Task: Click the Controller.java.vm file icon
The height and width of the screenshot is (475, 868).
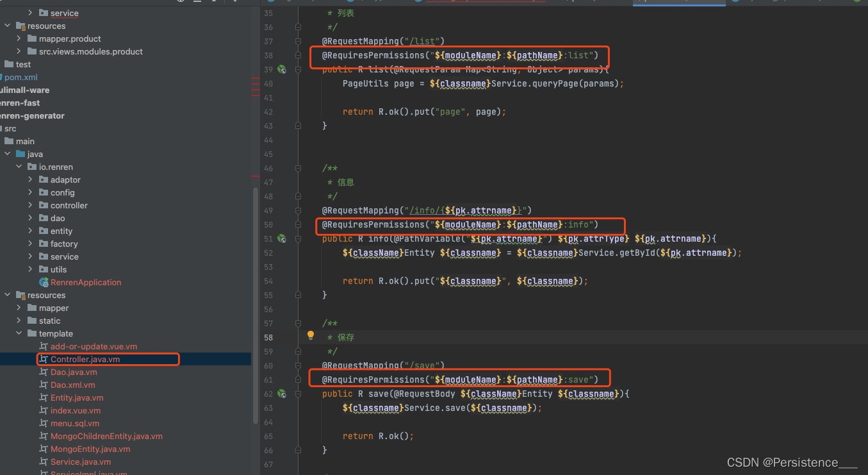Action: coord(44,359)
